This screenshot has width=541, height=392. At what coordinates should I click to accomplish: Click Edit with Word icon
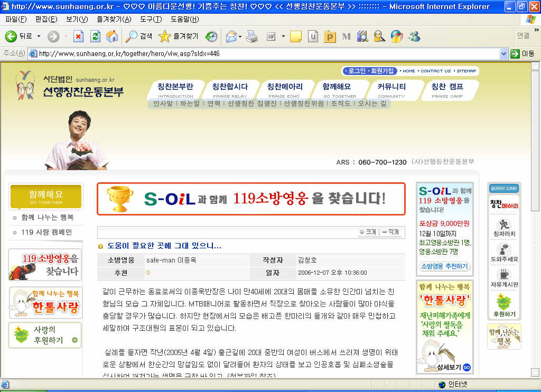271,36
